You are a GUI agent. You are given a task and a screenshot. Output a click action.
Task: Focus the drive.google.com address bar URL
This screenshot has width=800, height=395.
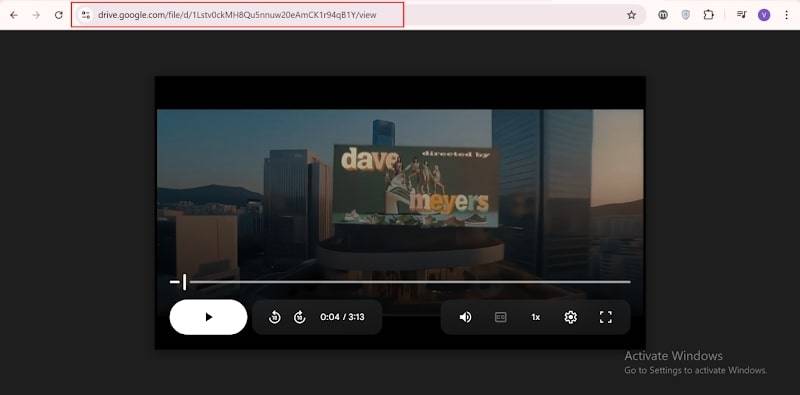237,15
